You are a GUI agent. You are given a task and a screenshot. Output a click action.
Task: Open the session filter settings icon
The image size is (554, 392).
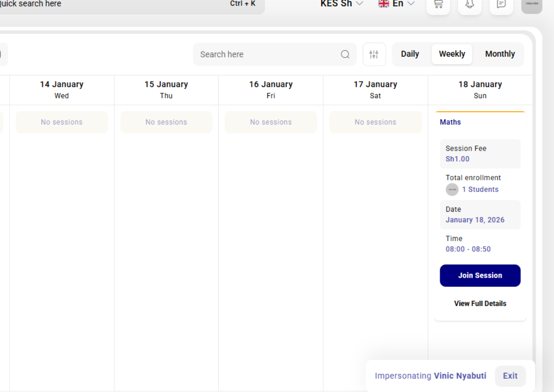click(x=374, y=54)
